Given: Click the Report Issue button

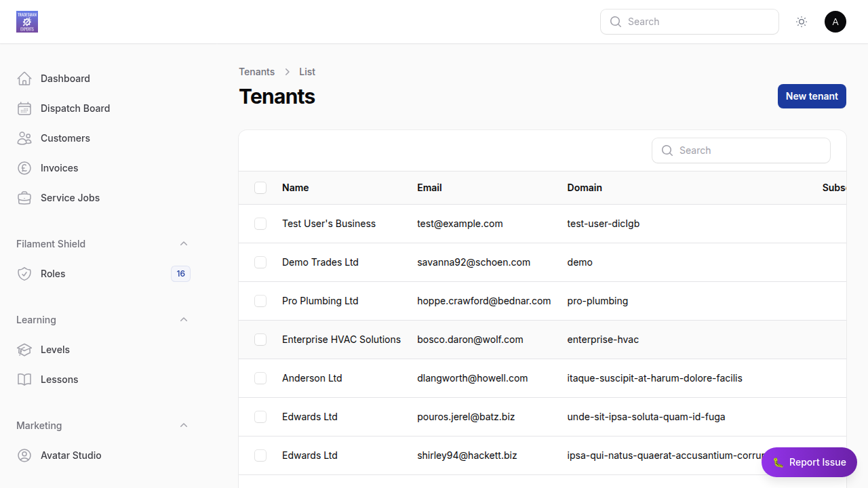Looking at the screenshot, I should tap(809, 462).
